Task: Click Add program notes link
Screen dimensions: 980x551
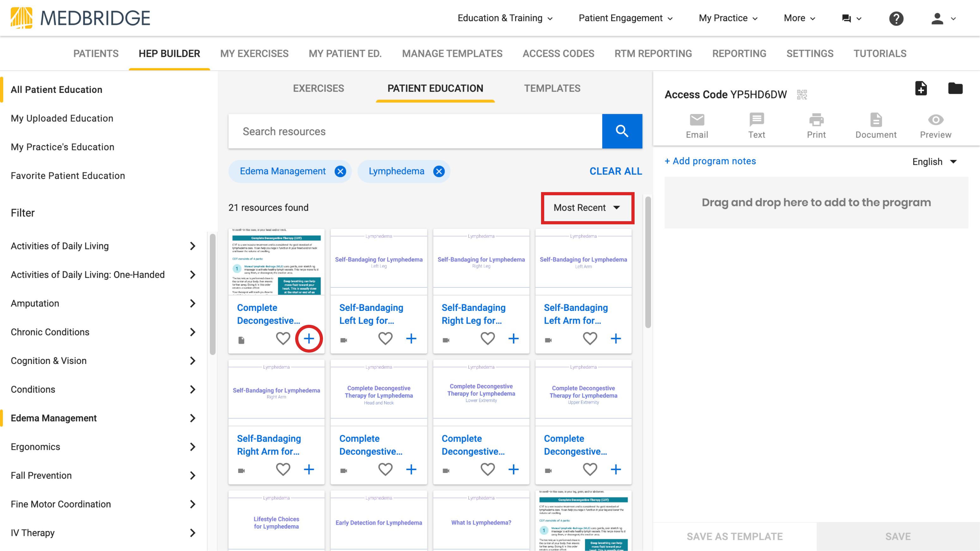Action: [710, 161]
